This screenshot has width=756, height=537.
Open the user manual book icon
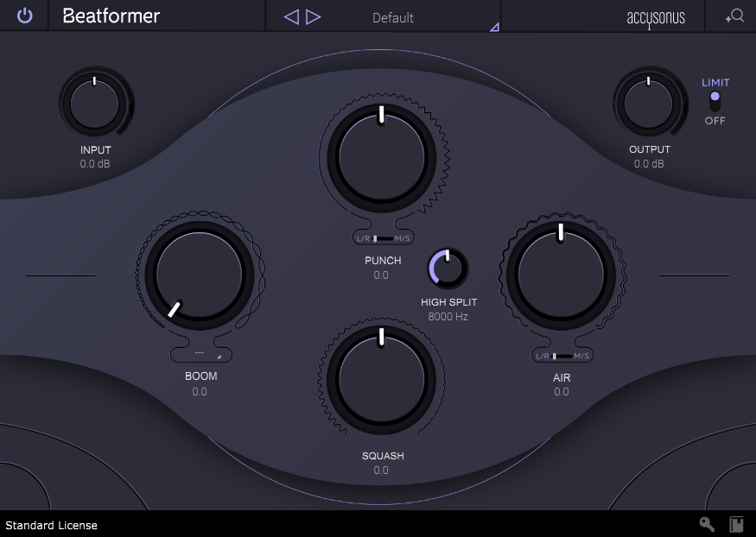tap(736, 524)
